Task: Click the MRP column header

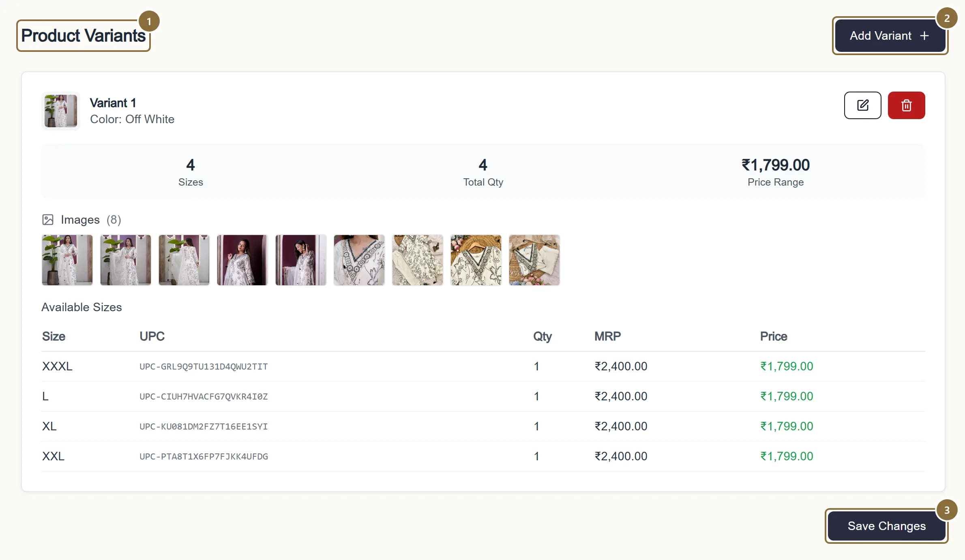Action: point(607,336)
